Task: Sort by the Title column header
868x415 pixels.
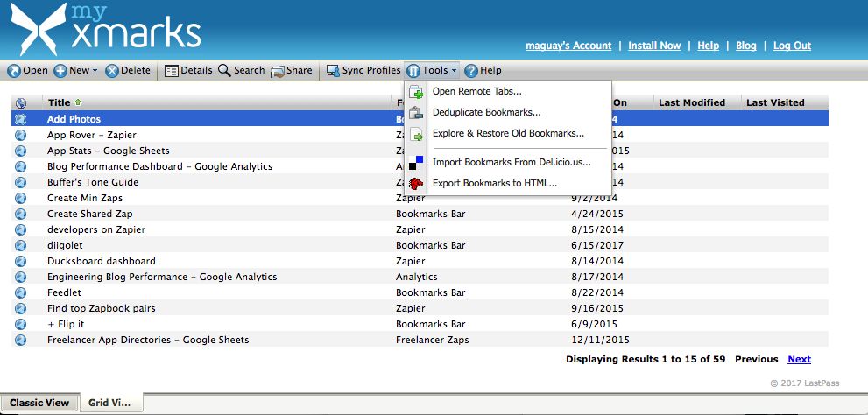Action: pos(59,102)
